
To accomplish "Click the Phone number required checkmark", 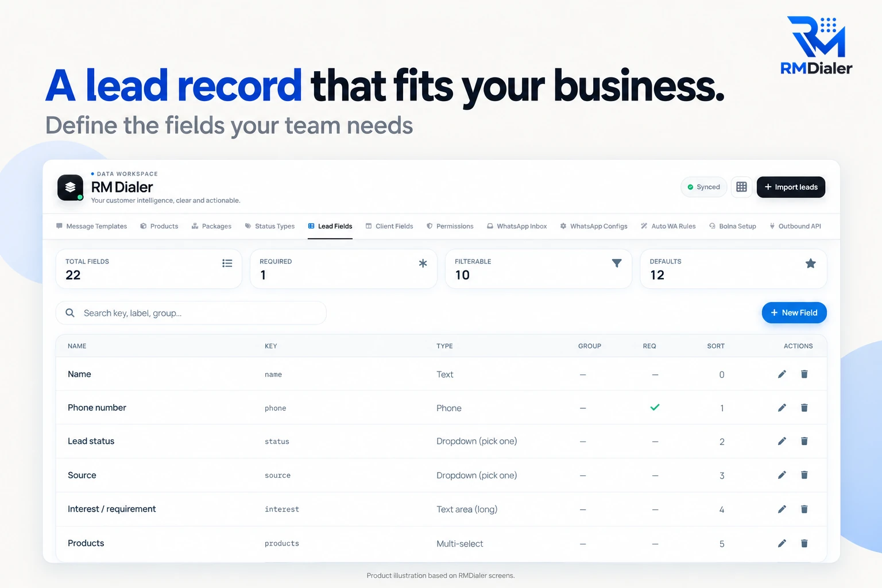I will tap(655, 408).
